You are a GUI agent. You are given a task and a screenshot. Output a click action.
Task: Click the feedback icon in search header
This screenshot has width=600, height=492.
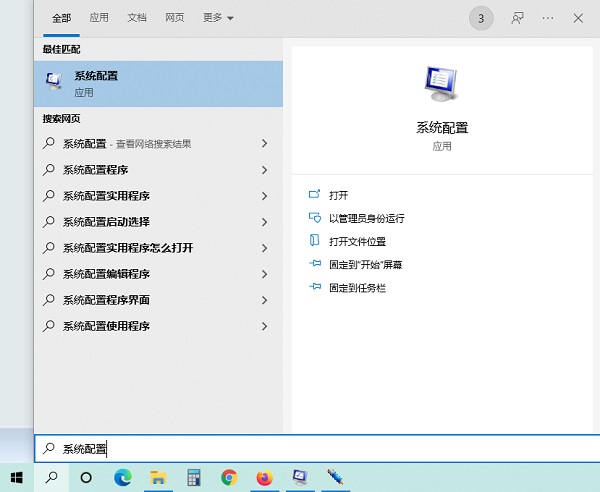click(517, 18)
